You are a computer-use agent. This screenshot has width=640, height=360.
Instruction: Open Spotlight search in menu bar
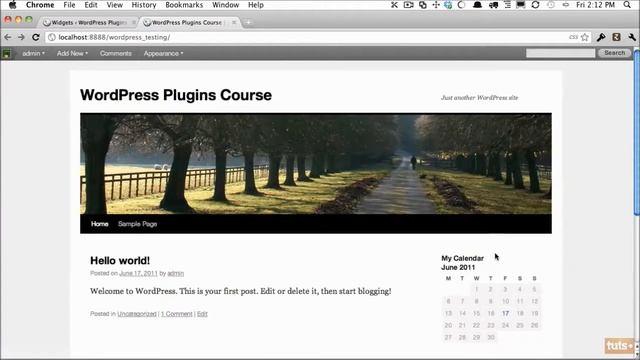pyautogui.click(x=627, y=5)
